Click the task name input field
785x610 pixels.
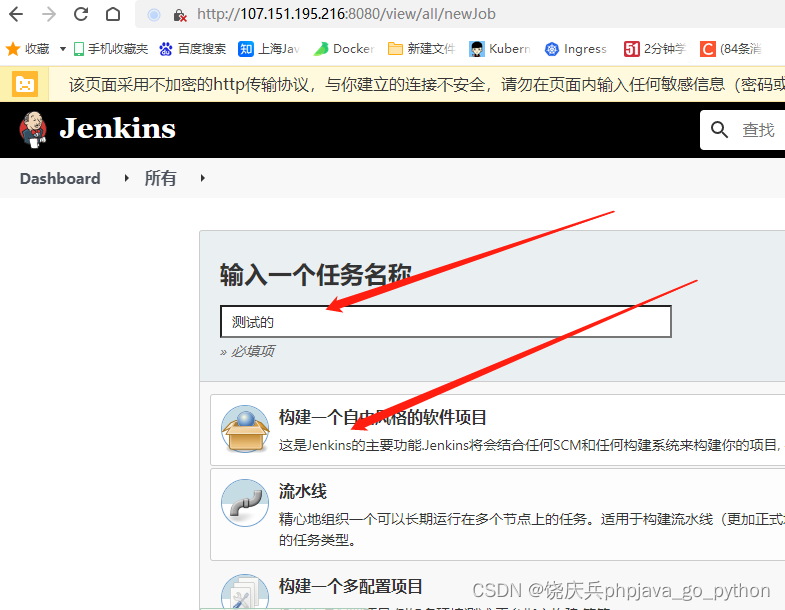point(446,322)
